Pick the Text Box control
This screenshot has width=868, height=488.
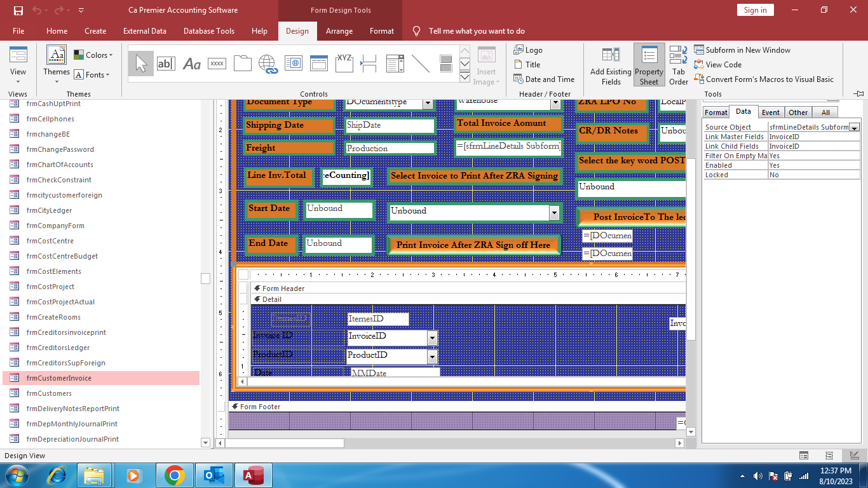coord(166,63)
